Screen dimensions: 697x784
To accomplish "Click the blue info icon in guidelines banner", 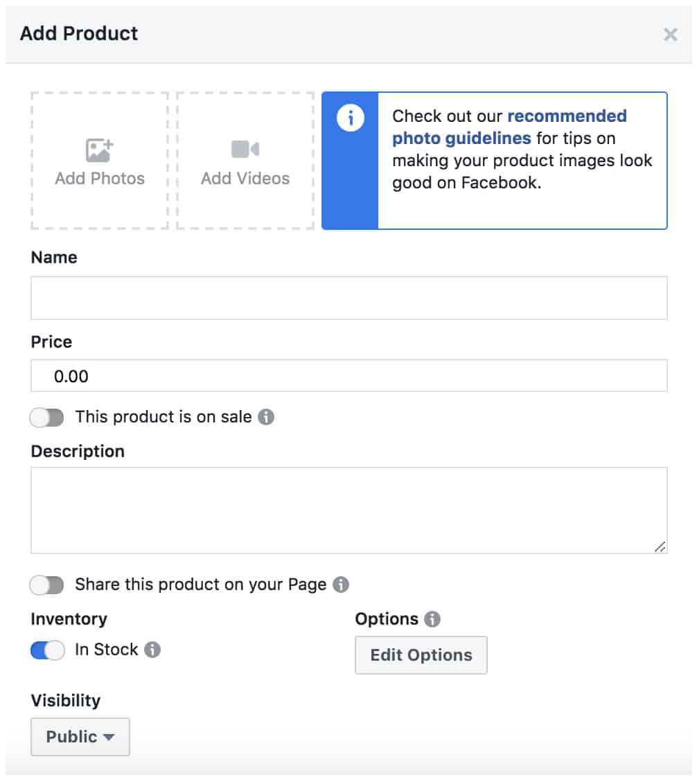I will tap(350, 119).
